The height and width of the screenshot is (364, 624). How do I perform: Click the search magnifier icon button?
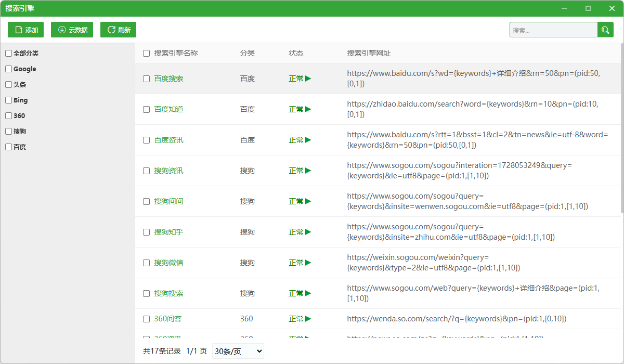point(605,30)
